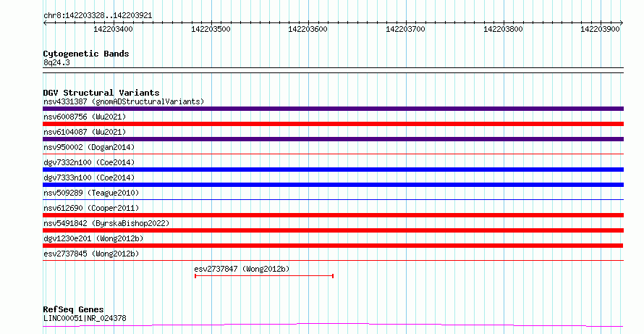Image resolution: width=644 pixels, height=334 pixels.
Task: Open variant esv2737845 (Wong2012b) label
Action: [91, 254]
